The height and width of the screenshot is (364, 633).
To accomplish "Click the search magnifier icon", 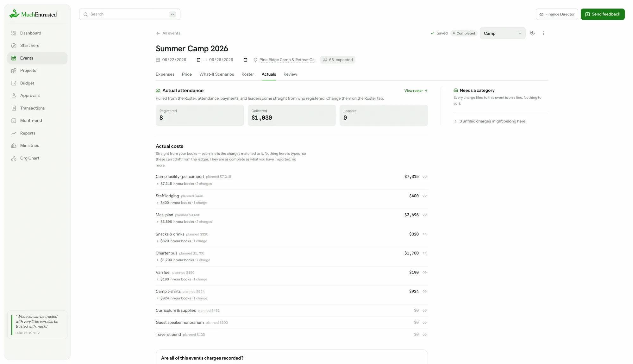I will (85, 14).
